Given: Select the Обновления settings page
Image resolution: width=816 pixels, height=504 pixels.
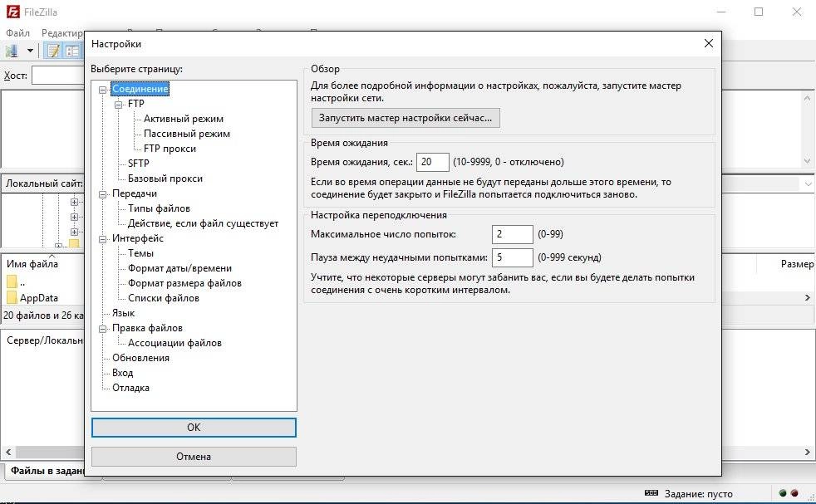Looking at the screenshot, I should click(x=140, y=358).
